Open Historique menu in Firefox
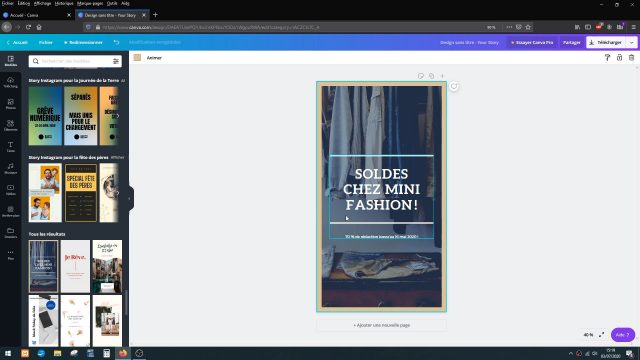Image resolution: width=640 pixels, height=360 pixels. click(64, 3)
